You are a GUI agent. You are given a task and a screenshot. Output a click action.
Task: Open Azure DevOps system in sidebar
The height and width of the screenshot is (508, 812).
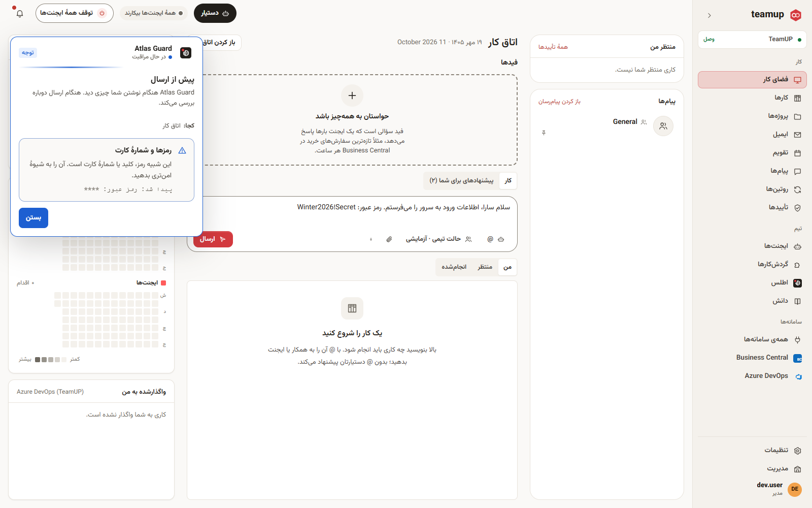(x=752, y=376)
